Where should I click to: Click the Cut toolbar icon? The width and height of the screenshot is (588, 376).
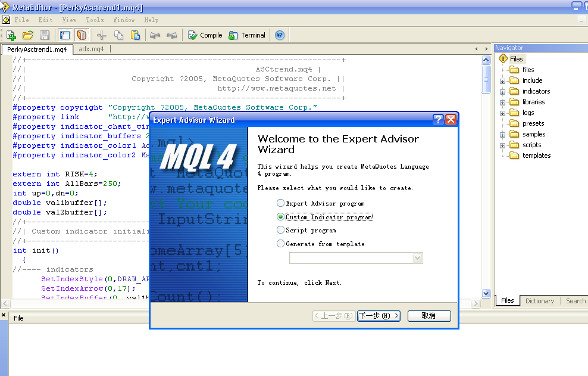(x=102, y=35)
